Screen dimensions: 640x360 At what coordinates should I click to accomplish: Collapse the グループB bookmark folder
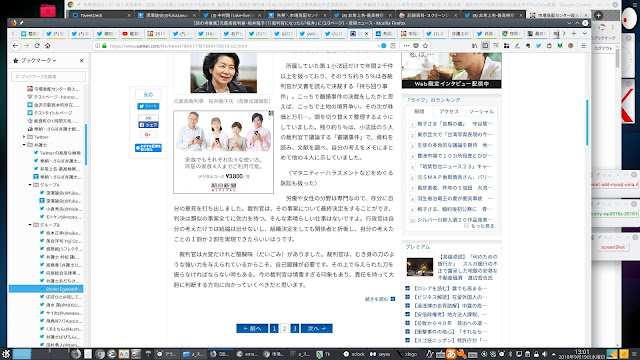click(x=30, y=225)
